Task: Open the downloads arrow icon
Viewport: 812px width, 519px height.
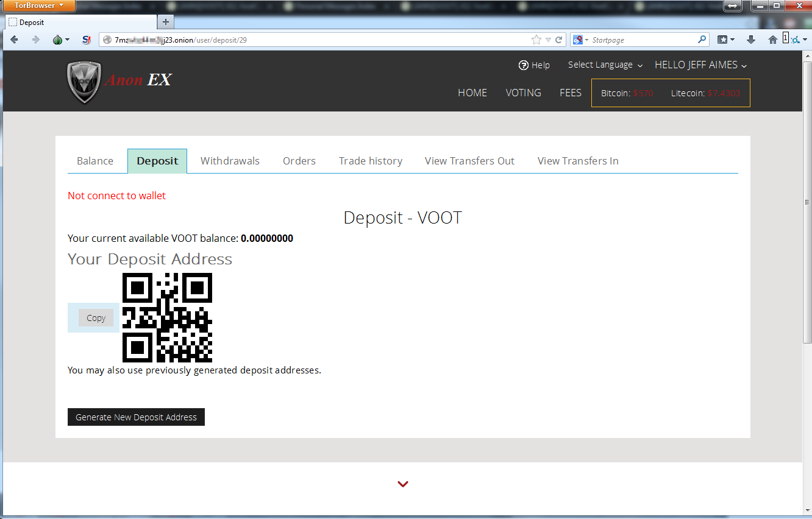Action: pos(751,40)
